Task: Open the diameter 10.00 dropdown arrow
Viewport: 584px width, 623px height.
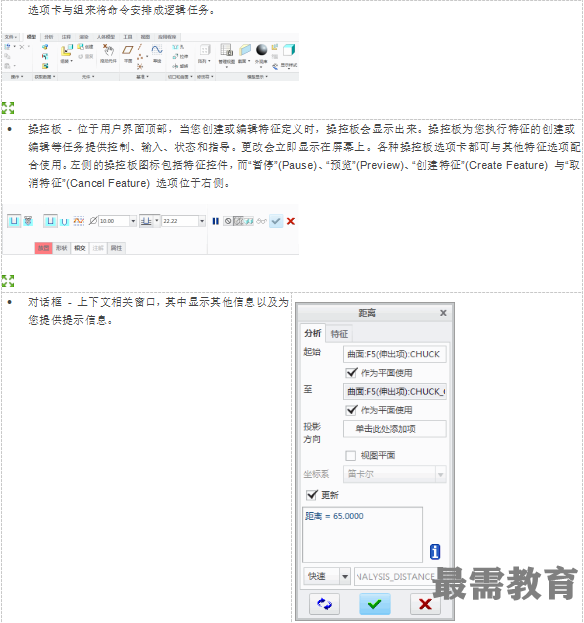Action: point(133,221)
